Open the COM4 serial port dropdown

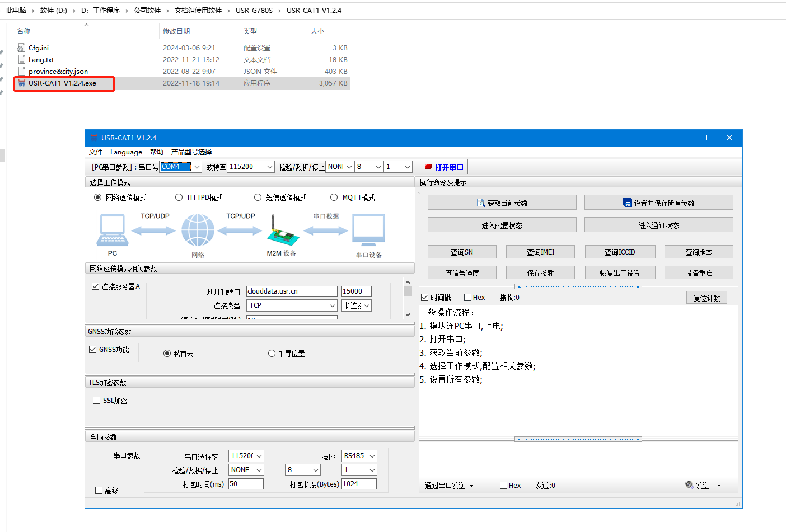coord(196,167)
